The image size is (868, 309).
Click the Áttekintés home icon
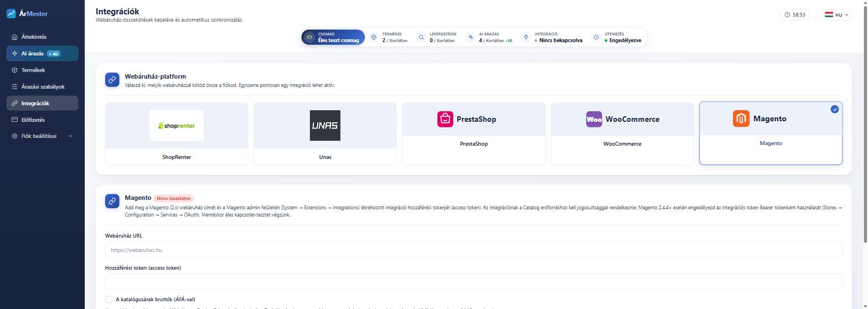(14, 37)
